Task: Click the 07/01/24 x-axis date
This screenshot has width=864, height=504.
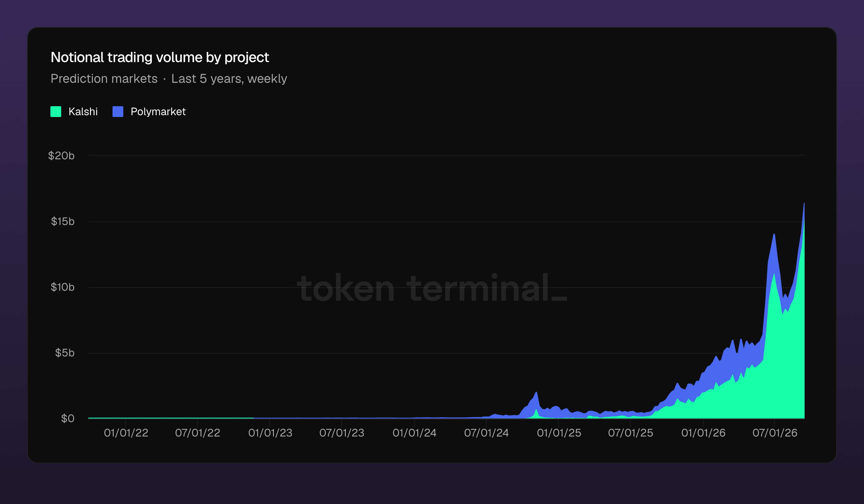Action: point(487,433)
